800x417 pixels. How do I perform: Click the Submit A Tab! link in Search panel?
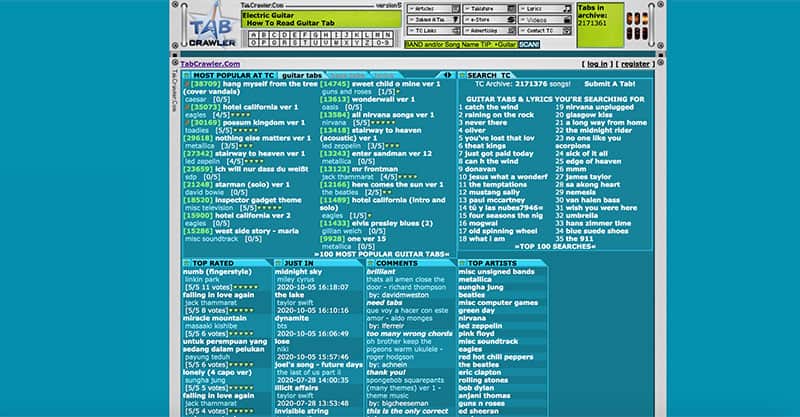610,84
